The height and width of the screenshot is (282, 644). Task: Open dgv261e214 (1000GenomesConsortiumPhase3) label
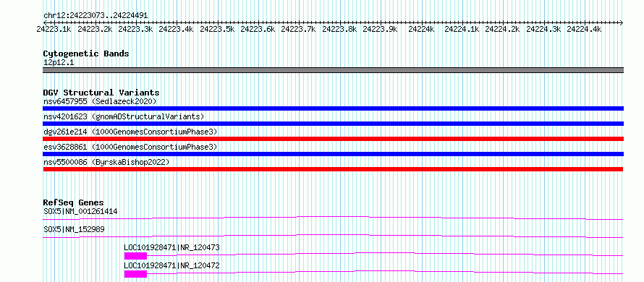tap(130, 132)
